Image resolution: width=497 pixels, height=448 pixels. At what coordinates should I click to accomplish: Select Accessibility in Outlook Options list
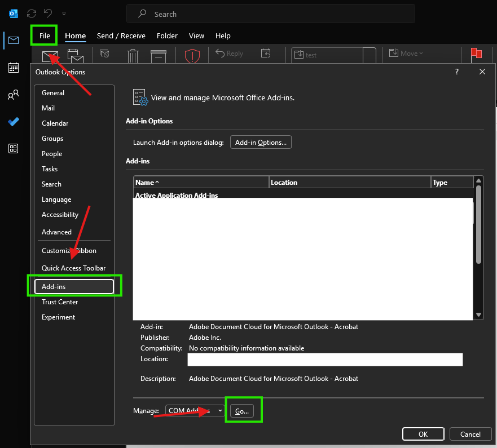[74, 215]
